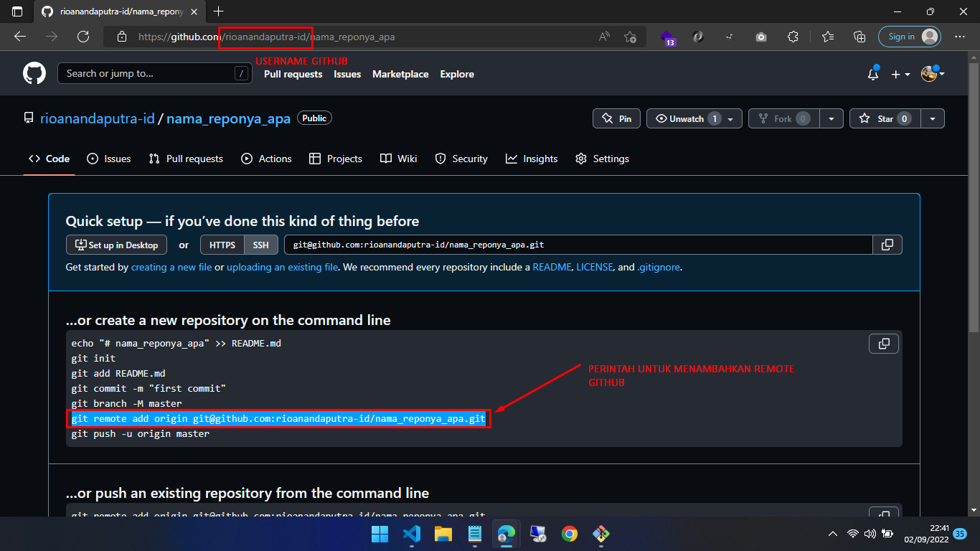Select the SSH clone URL text field
This screenshot has height=551, width=980.
pos(578,245)
